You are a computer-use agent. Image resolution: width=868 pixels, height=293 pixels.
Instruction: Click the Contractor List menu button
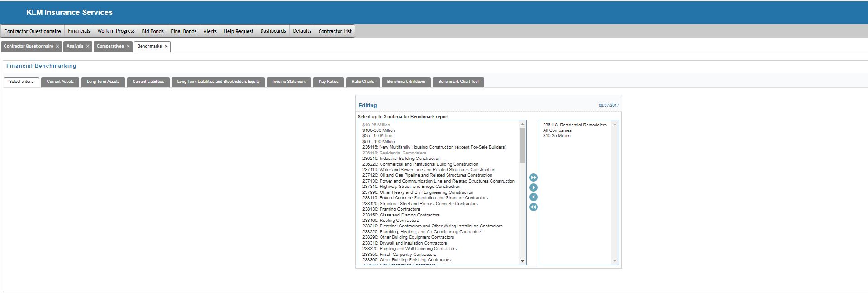coord(335,31)
